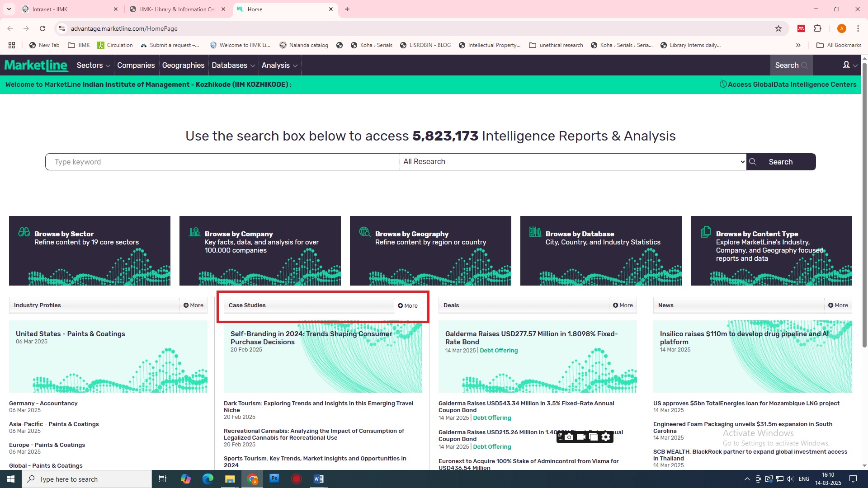Expand the Sectors dropdown menu
Screen dimensions: 868x488
(x=93, y=66)
